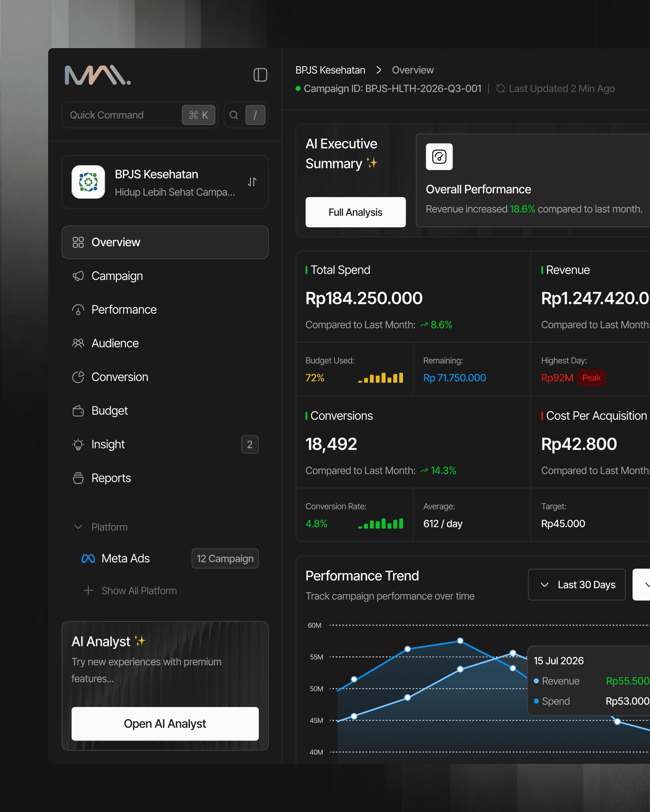Click the Audience people icon
The height and width of the screenshot is (812, 650).
point(78,343)
